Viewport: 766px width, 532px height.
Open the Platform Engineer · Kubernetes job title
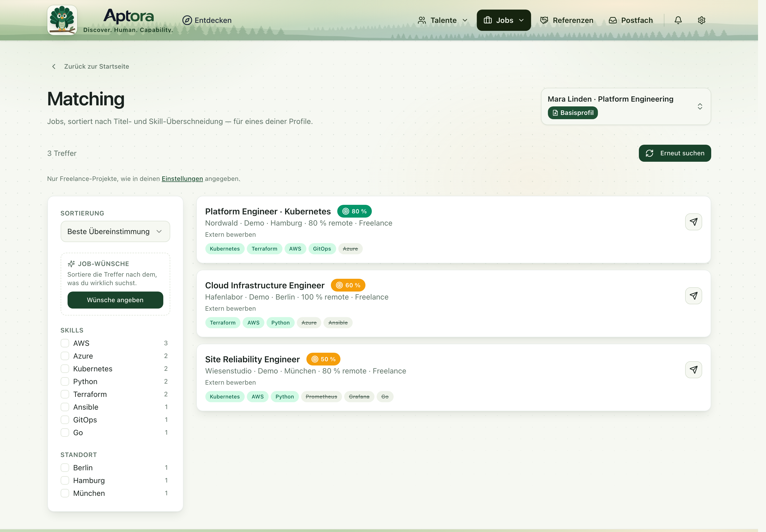pyautogui.click(x=268, y=211)
